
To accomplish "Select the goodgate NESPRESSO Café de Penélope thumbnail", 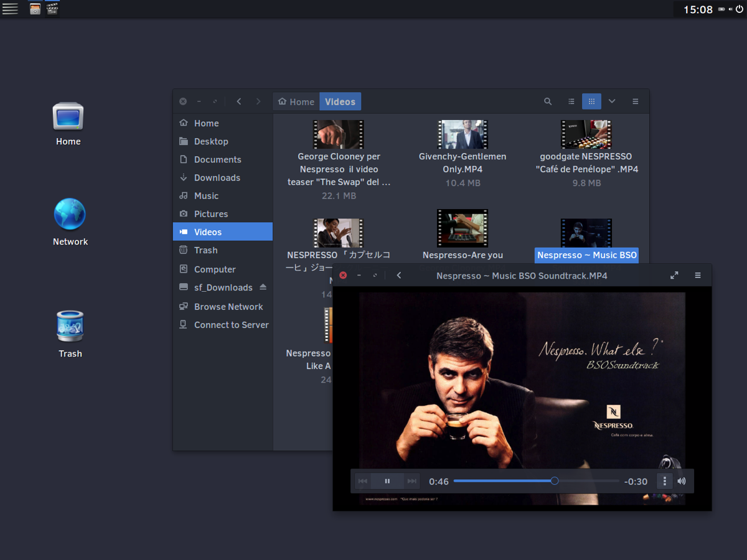I will click(586, 134).
